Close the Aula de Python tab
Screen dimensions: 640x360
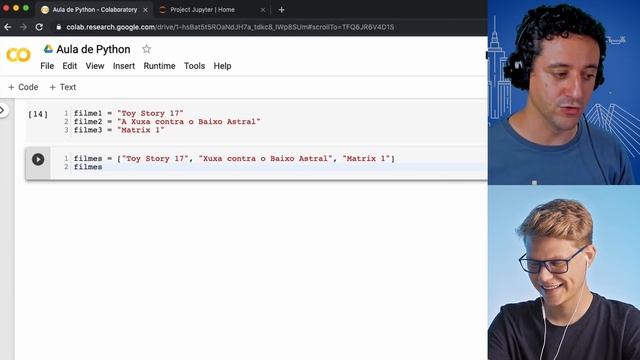(x=145, y=10)
